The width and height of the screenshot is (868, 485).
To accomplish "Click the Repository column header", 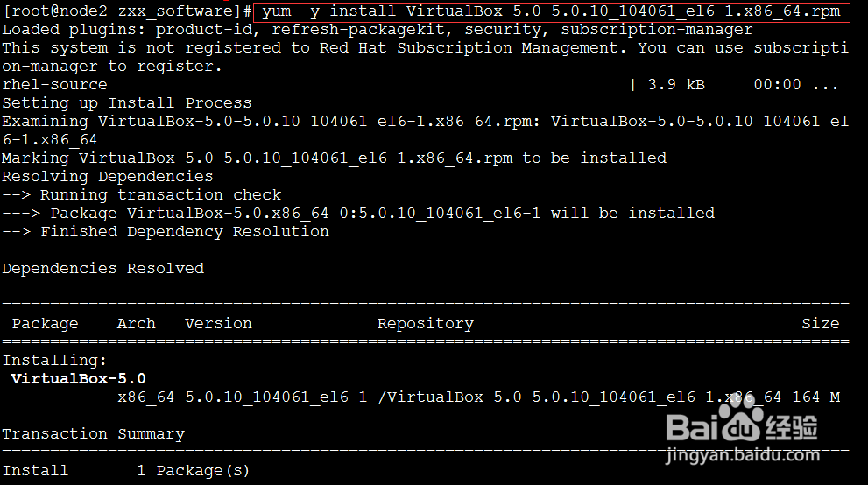I will [x=426, y=324].
